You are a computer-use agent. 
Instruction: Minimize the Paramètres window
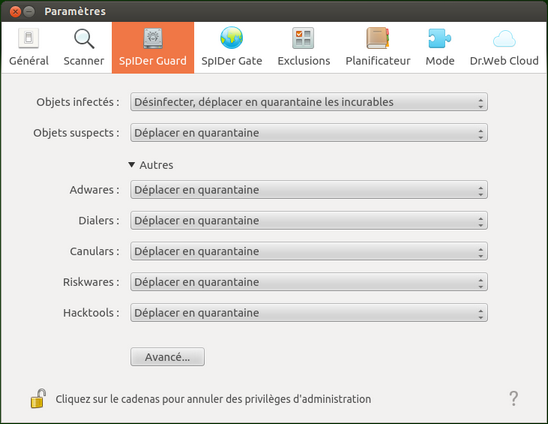coord(29,12)
